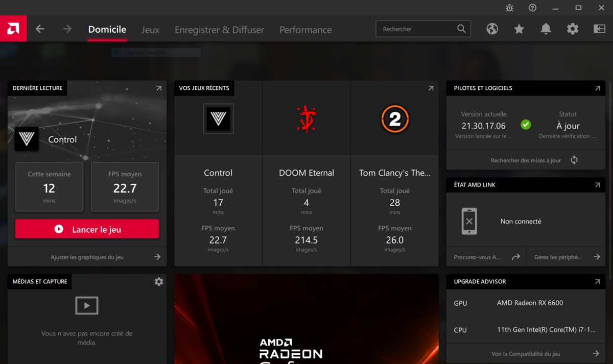The width and height of the screenshot is (613, 364).
Task: Click Control total played value 17
Action: [218, 203]
